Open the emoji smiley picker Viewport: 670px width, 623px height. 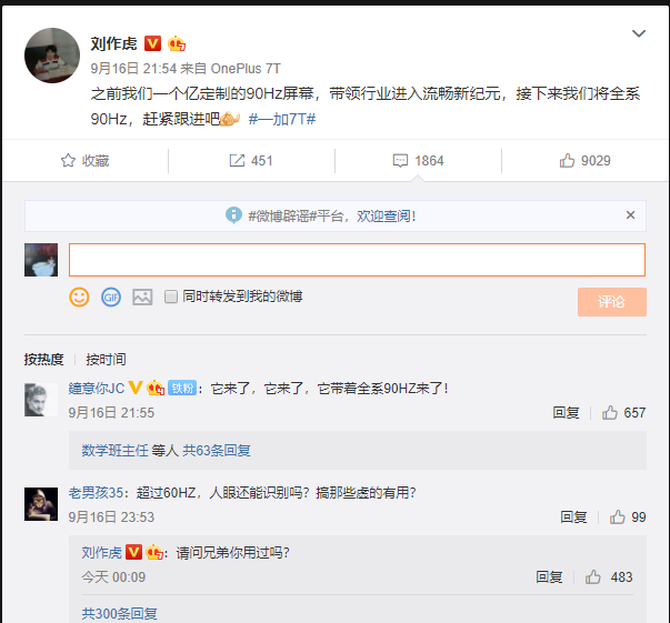79,297
